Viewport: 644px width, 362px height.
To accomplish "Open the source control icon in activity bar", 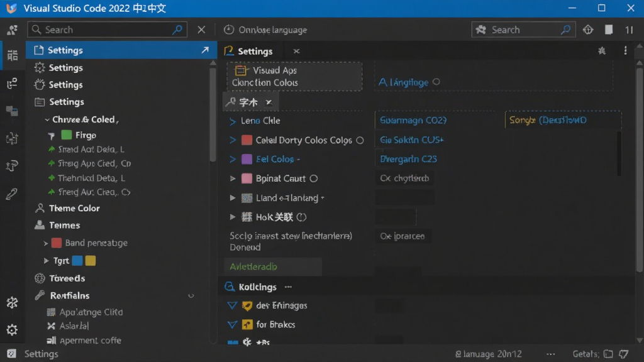I will pos(13,84).
